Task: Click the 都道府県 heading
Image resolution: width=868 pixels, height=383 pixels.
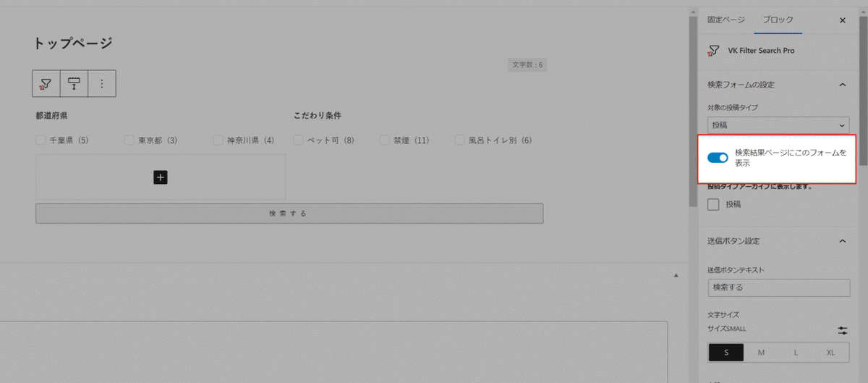Action: tap(51, 115)
